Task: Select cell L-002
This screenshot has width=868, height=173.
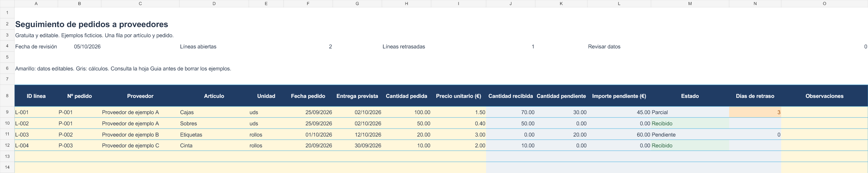Action: [x=36, y=124]
